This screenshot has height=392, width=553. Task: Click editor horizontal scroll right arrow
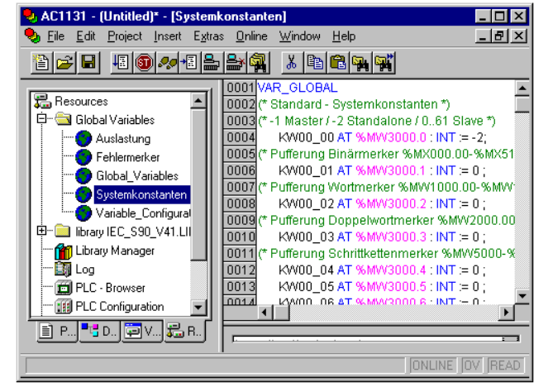(x=507, y=313)
